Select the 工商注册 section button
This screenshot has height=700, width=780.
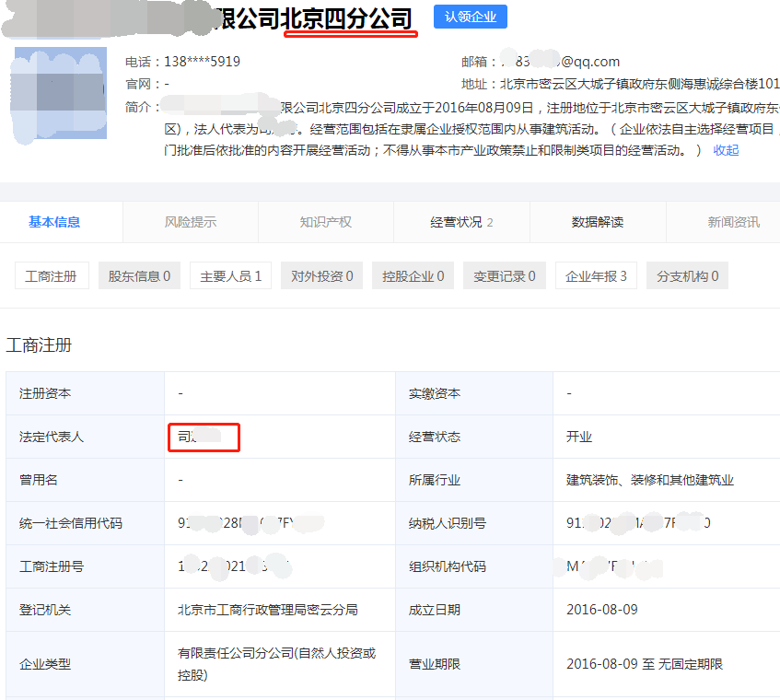point(51,276)
